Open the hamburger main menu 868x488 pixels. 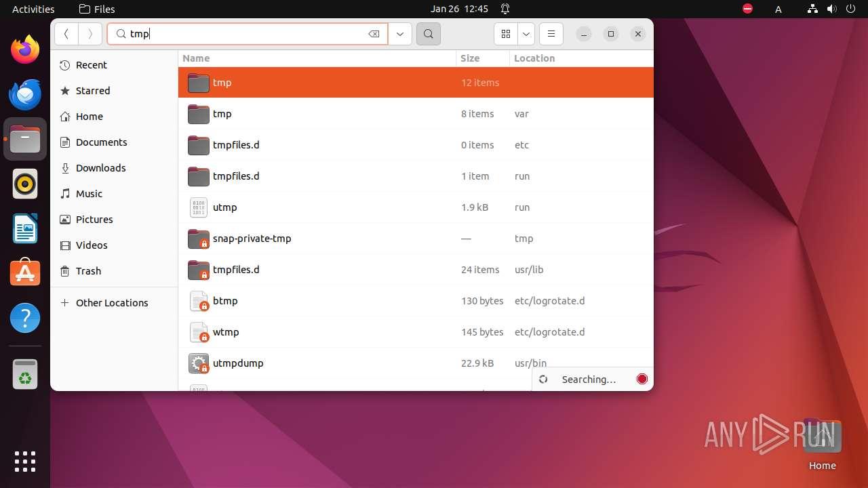(x=551, y=34)
